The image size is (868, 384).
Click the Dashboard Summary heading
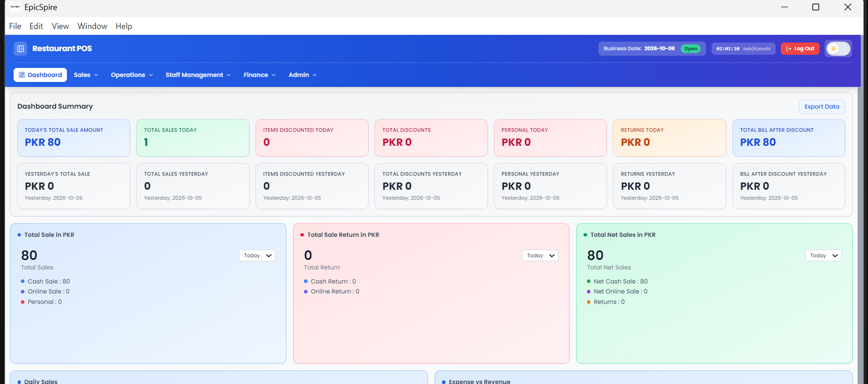click(55, 106)
